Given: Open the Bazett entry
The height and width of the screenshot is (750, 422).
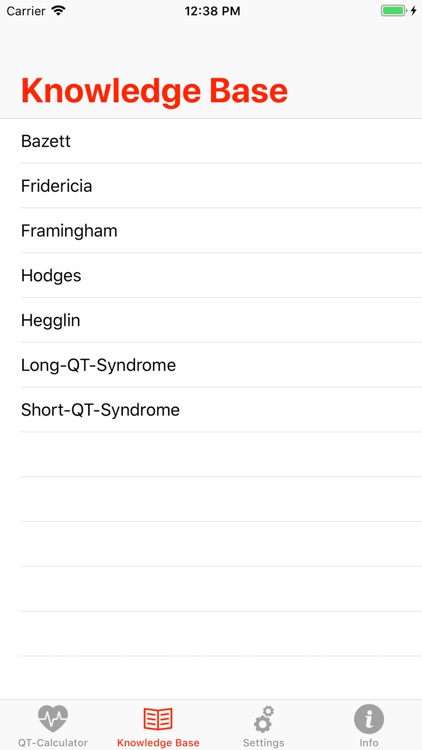Looking at the screenshot, I should (x=211, y=141).
